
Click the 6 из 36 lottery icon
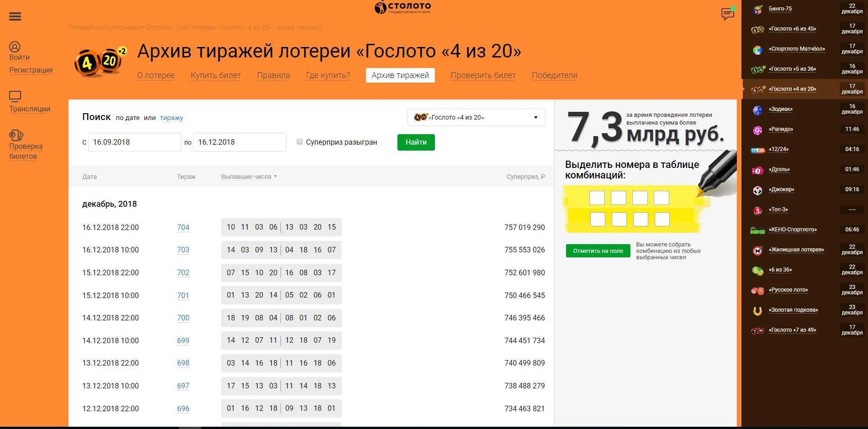758,271
